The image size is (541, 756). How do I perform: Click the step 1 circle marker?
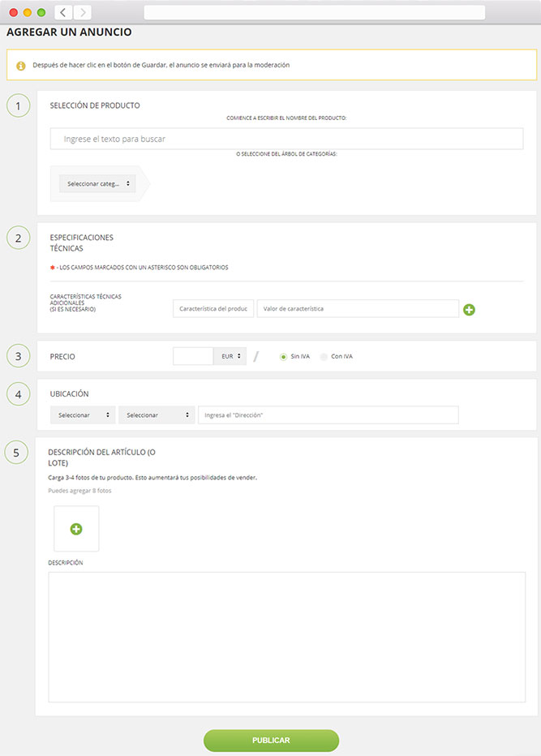tap(18, 105)
